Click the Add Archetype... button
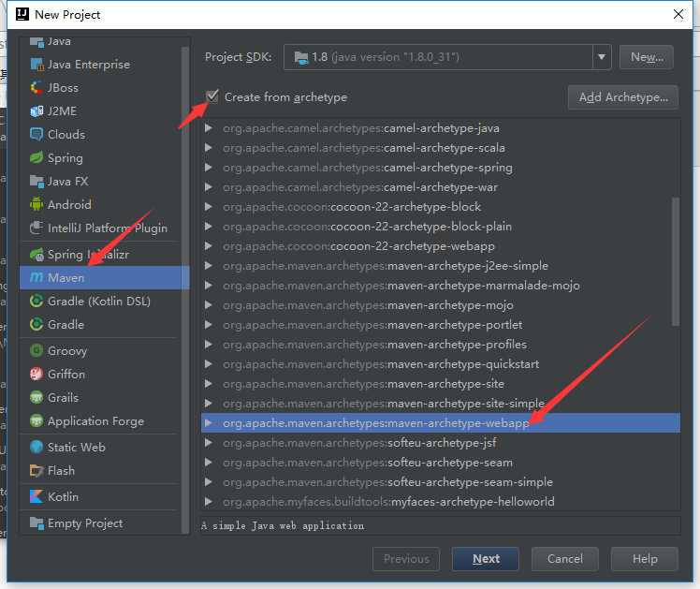Image resolution: width=700 pixels, height=589 pixels. tap(623, 96)
